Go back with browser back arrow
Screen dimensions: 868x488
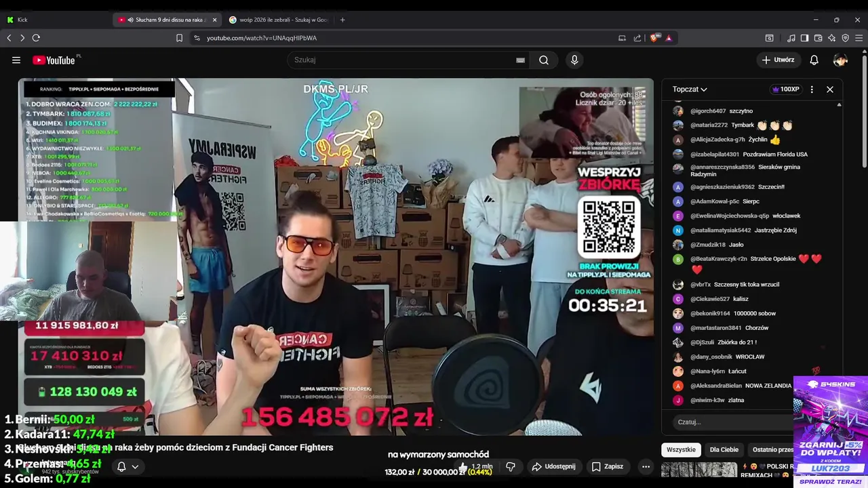(x=9, y=38)
